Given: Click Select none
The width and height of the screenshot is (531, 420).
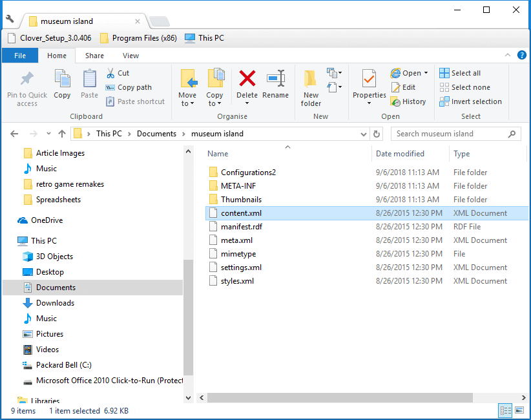Looking at the screenshot, I should 464,87.
